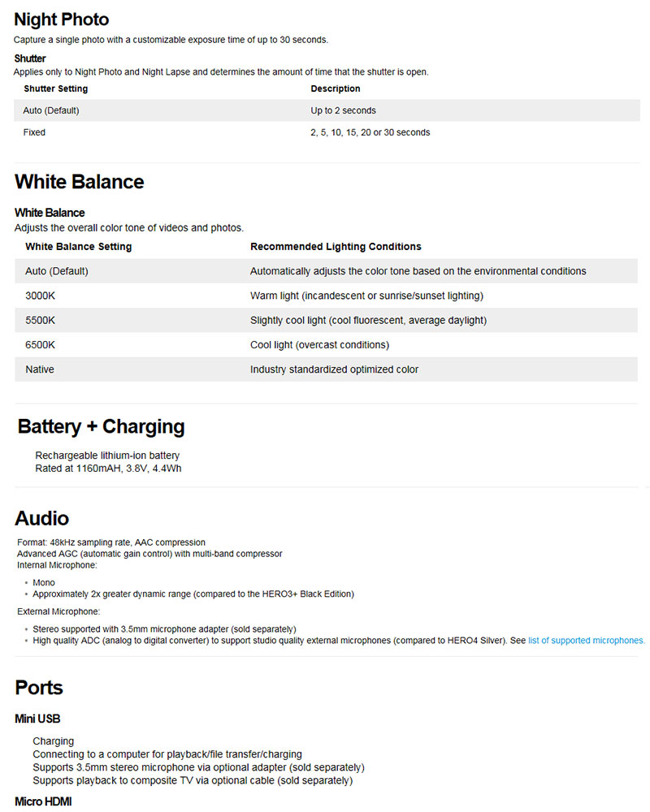Select the Mini USB subheading
The image size is (650, 812).
coord(37,719)
